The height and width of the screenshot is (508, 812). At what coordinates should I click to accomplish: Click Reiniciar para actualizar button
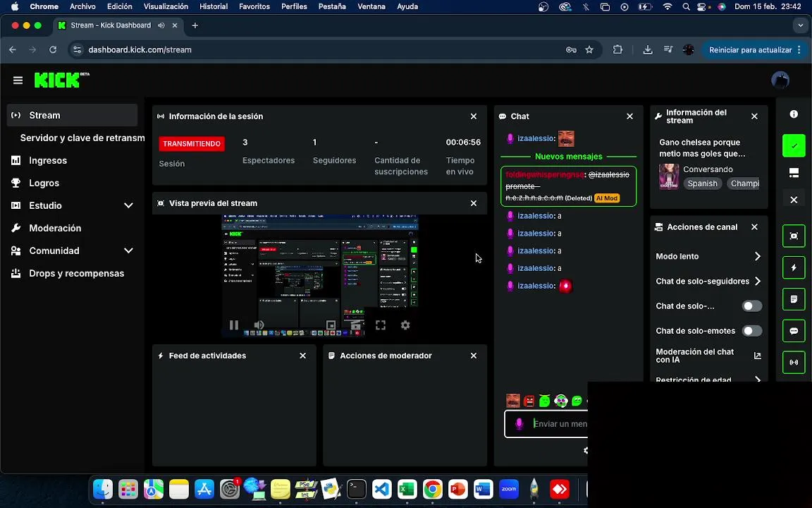tap(751, 50)
